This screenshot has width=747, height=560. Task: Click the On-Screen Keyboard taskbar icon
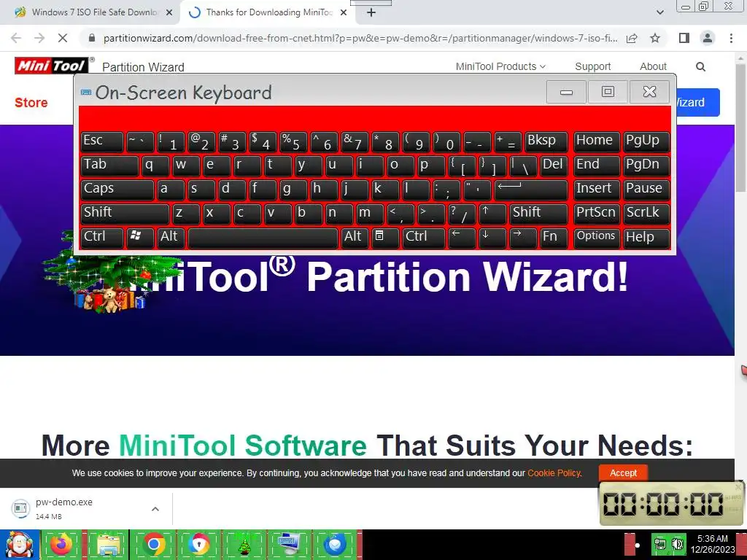(289, 544)
